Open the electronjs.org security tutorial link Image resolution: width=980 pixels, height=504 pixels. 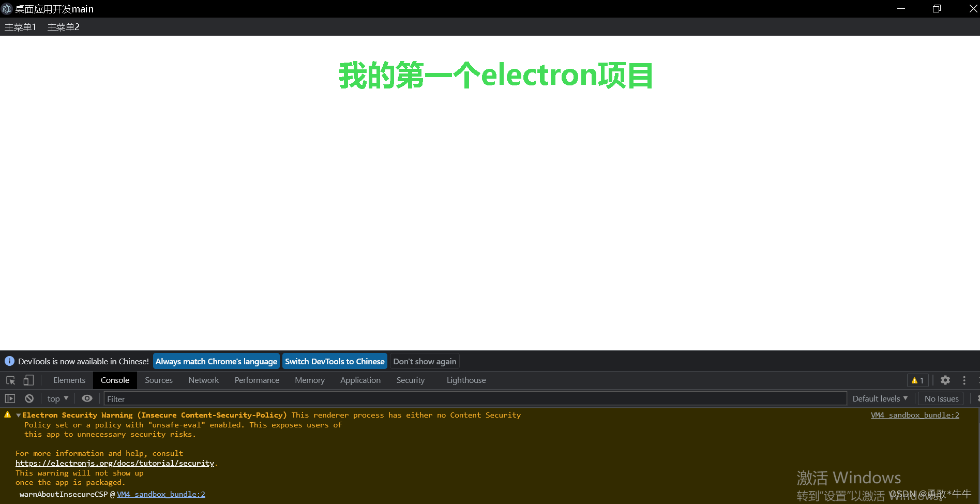(x=114, y=463)
